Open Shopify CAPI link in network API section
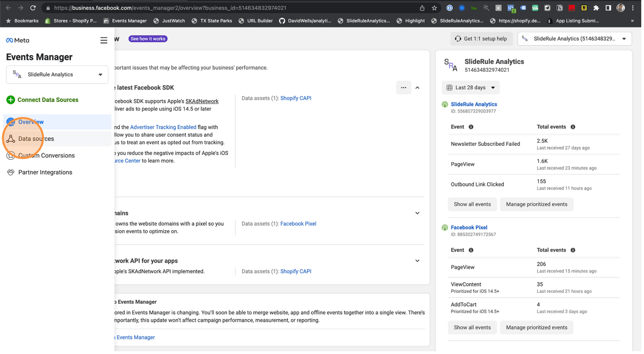This screenshot has width=644, height=354. 296,271
